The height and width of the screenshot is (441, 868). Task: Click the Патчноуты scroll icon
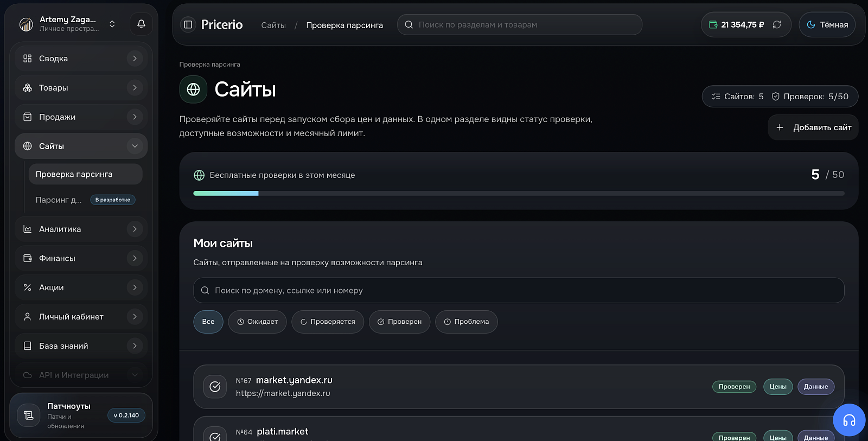point(29,416)
